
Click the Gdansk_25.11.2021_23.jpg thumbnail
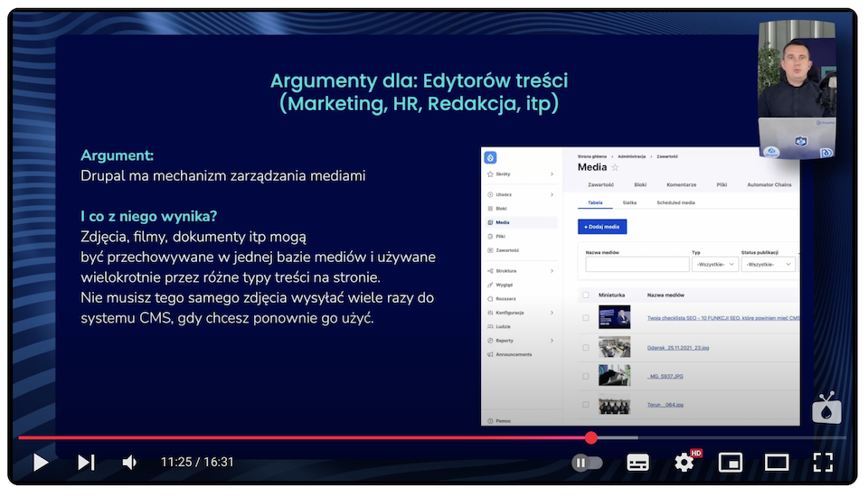click(615, 348)
